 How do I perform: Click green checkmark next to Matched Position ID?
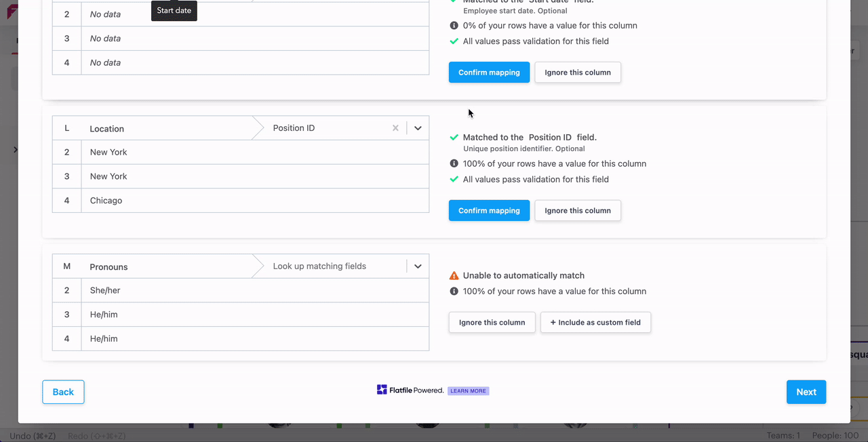tap(454, 138)
